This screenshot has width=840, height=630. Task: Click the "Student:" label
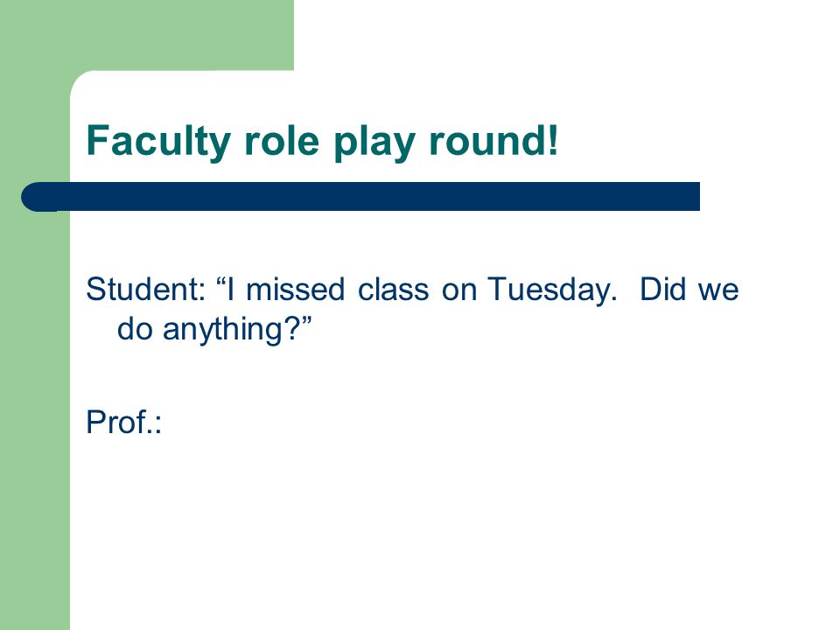pos(146,290)
